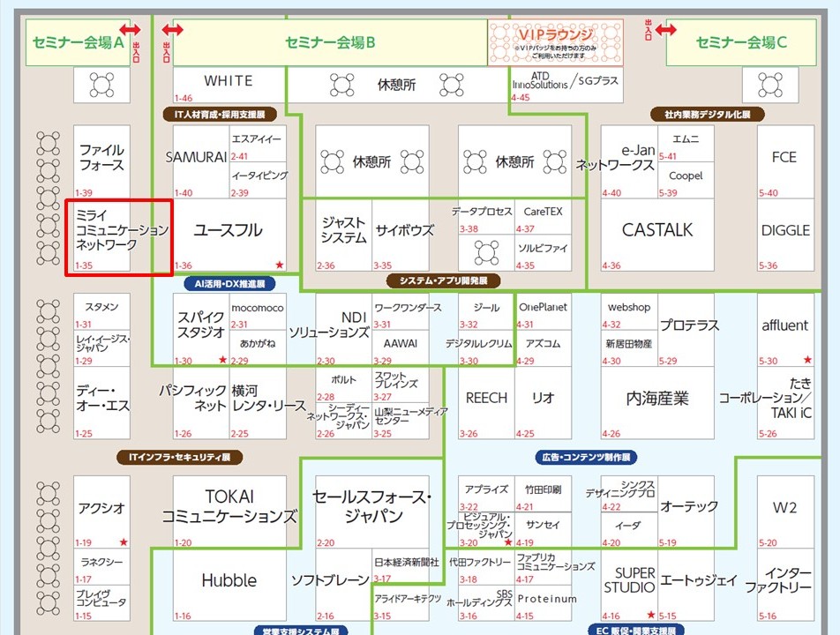Screen dimensions: 840x635
Task: Select the webshop booth 4-32
Action: [628, 311]
